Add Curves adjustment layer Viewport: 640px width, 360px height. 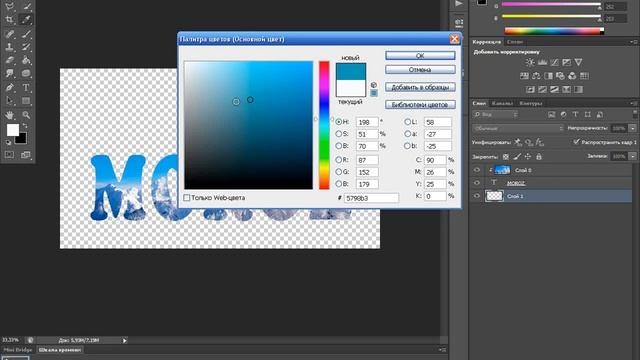[554, 62]
